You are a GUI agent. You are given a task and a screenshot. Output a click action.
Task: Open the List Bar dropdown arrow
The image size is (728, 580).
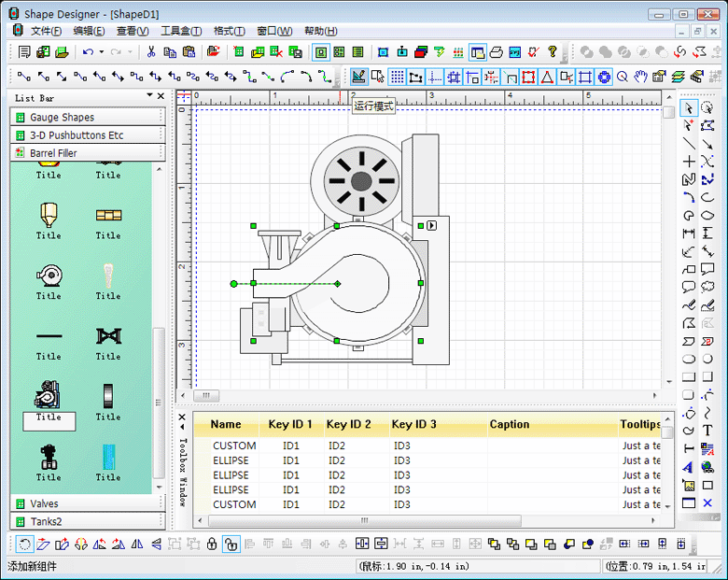[x=149, y=96]
